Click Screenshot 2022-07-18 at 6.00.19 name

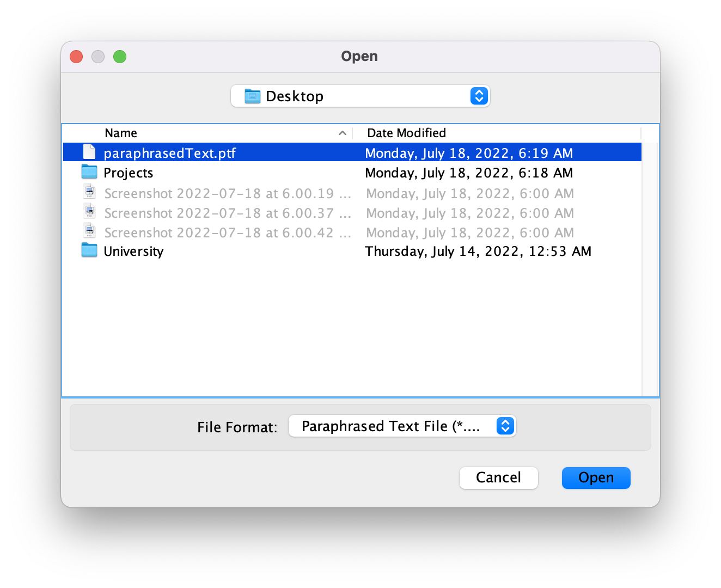click(x=228, y=193)
